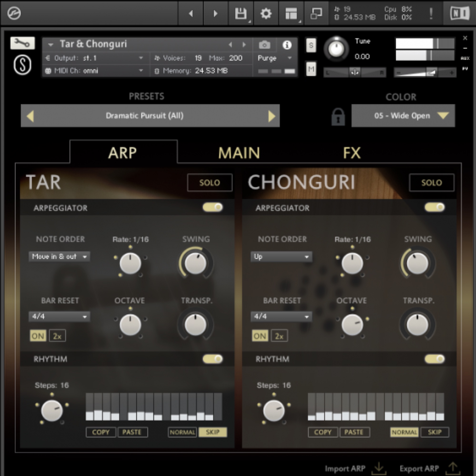Solo the instrument with S button
Image resolution: width=476 pixels, height=476 pixels.
tap(311, 45)
